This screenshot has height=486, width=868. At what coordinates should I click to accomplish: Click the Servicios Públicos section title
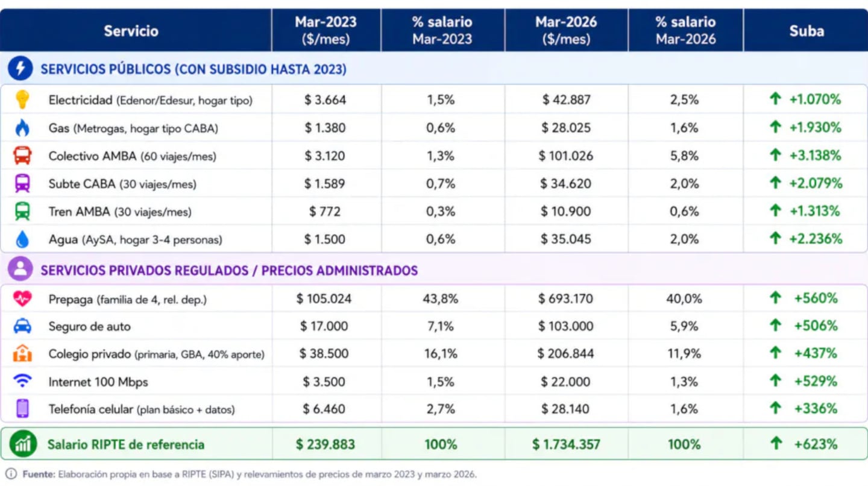coord(193,69)
